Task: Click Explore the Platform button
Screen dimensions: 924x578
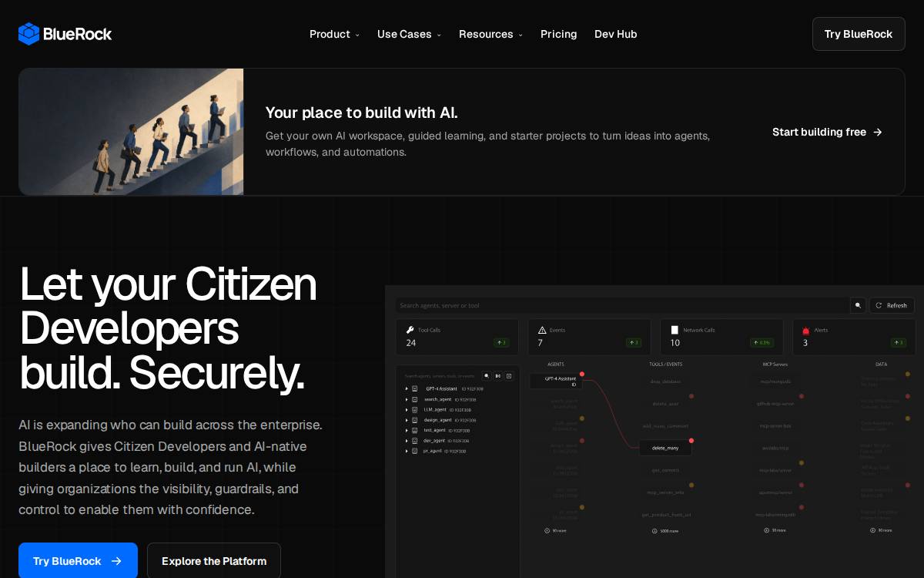Action: (214, 561)
